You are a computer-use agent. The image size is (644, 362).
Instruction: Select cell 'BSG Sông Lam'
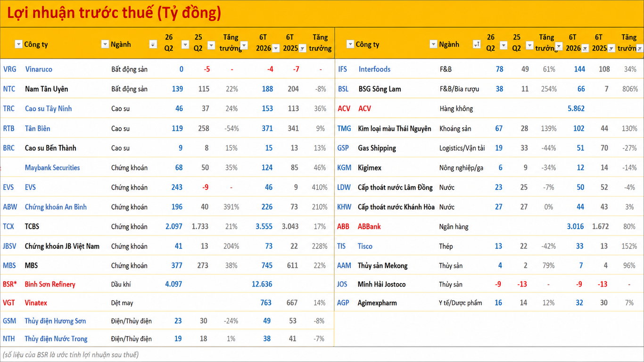(x=380, y=89)
